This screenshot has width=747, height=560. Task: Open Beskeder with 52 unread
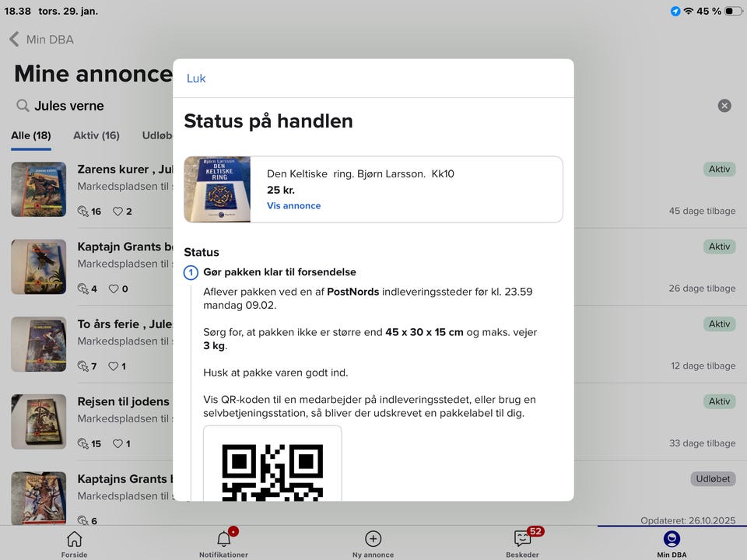coord(523,544)
